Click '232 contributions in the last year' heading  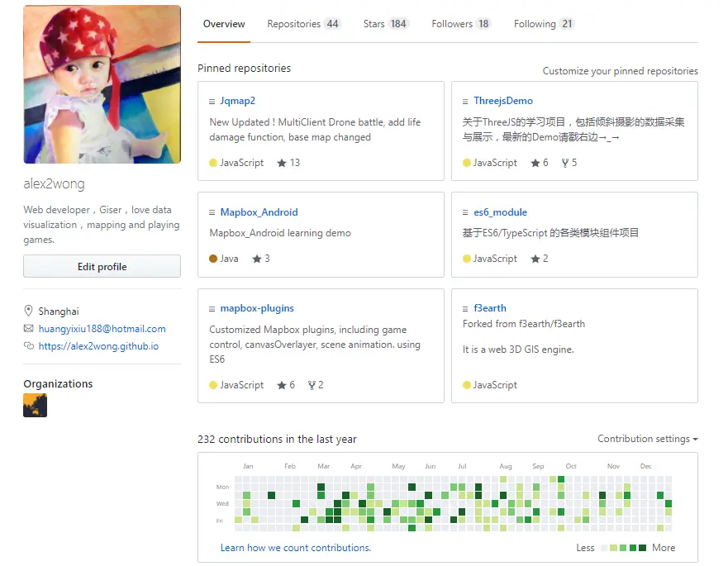click(x=277, y=440)
